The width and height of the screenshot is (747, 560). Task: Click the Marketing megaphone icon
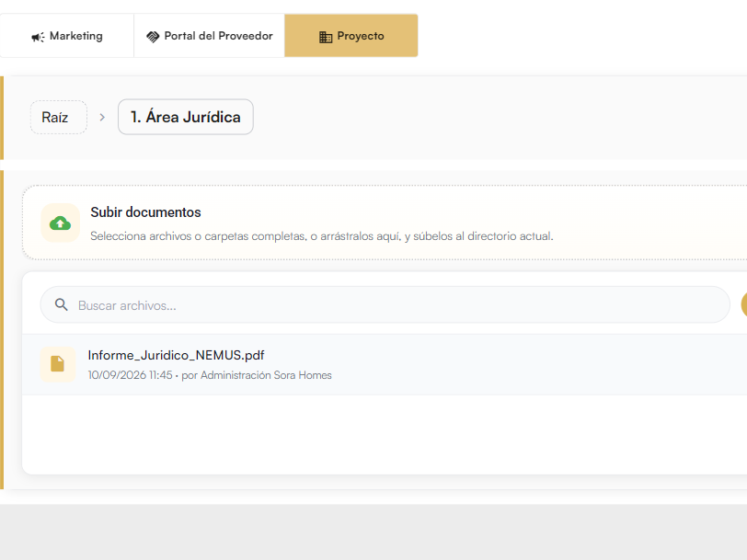[38, 37]
